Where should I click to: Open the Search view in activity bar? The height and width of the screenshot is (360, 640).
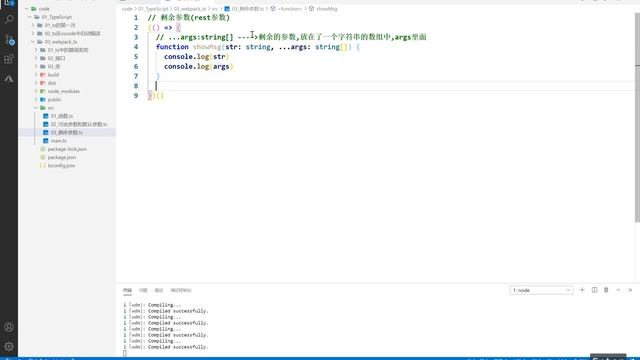pos(9,19)
